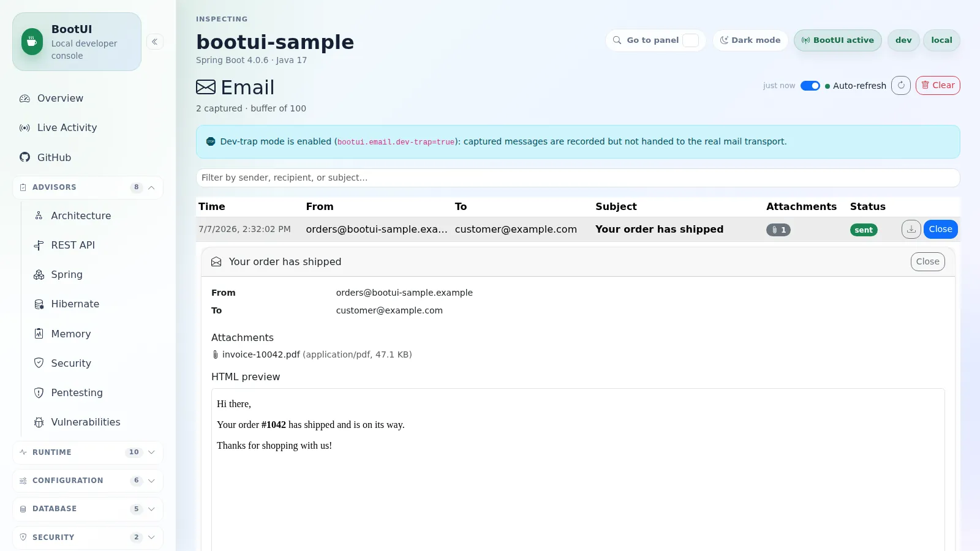Click the local profile badge
The height and width of the screenshot is (551, 980).
click(x=941, y=40)
